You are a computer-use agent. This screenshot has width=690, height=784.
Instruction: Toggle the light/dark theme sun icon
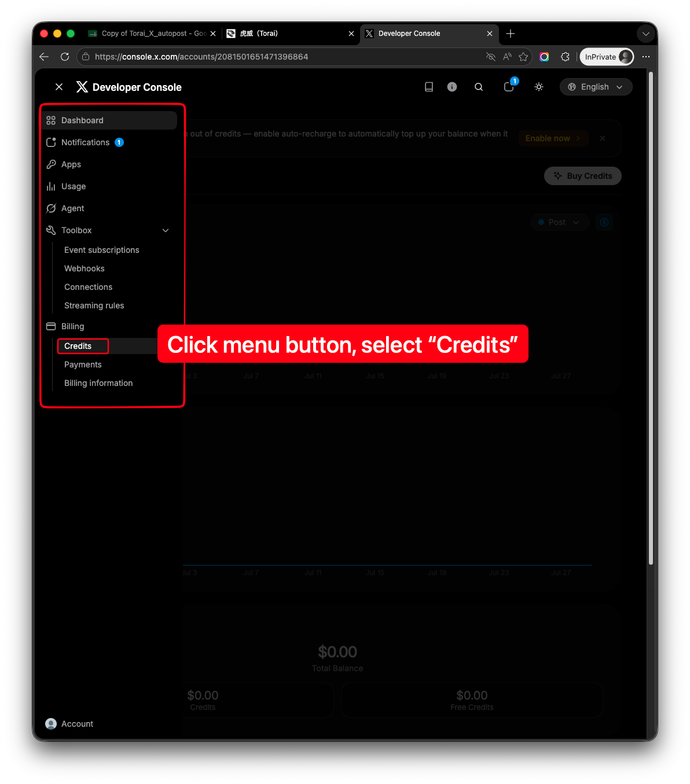pos(539,87)
